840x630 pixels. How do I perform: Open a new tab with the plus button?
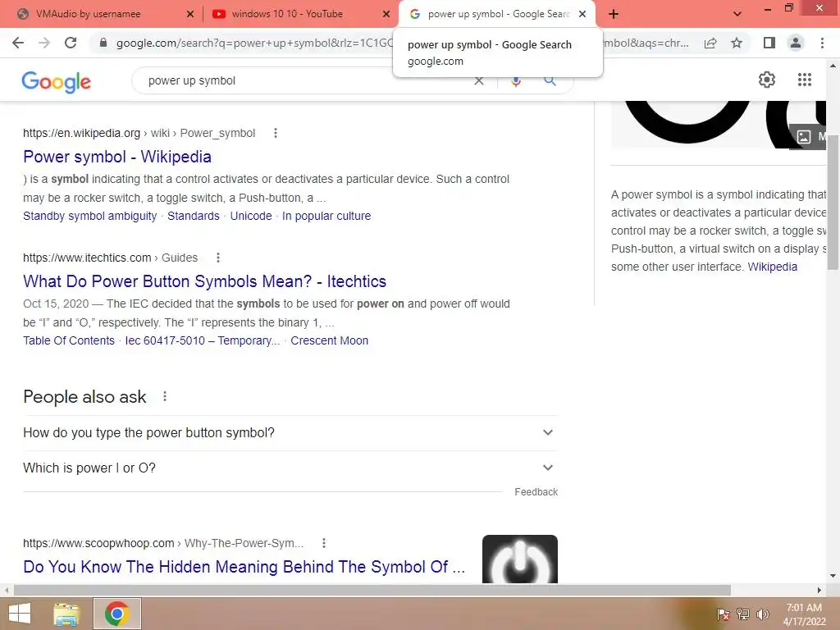(614, 14)
